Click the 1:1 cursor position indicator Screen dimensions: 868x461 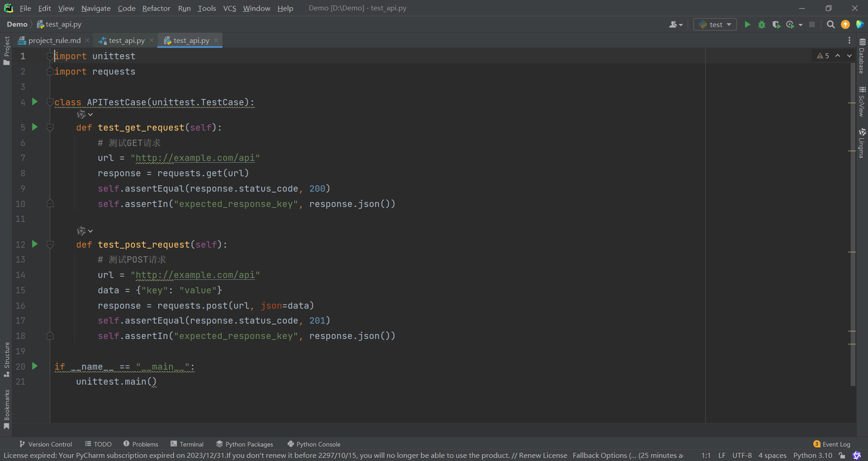(x=706, y=455)
